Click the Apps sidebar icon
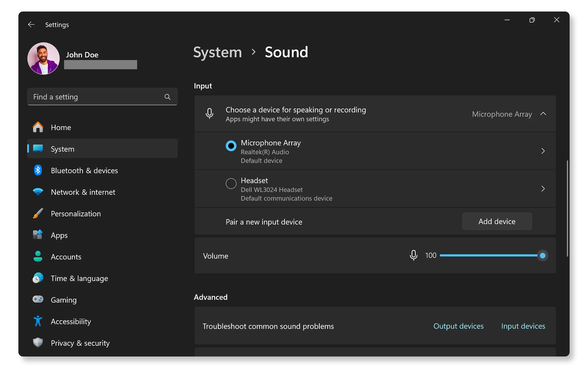 tap(38, 235)
